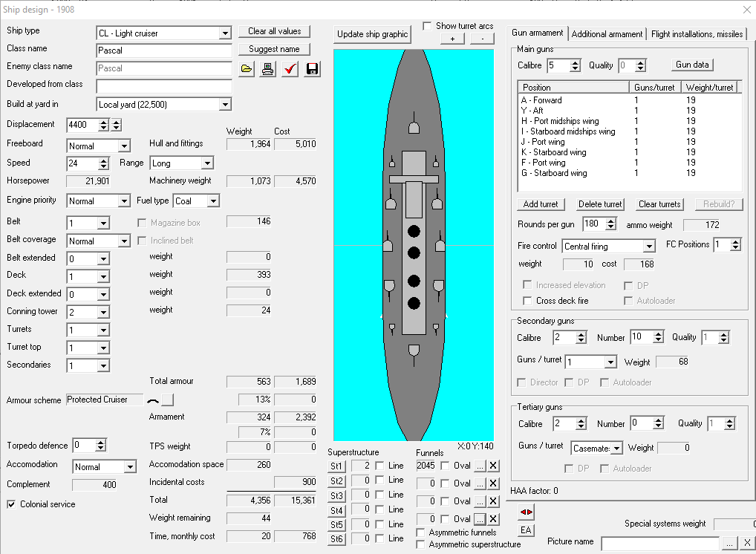Clear the picture name with X
The height and width of the screenshot is (554, 756).
coord(747,543)
